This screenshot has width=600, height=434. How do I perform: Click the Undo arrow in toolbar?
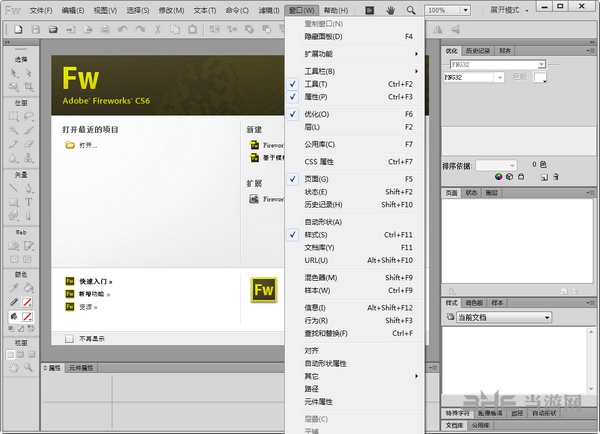[123, 29]
